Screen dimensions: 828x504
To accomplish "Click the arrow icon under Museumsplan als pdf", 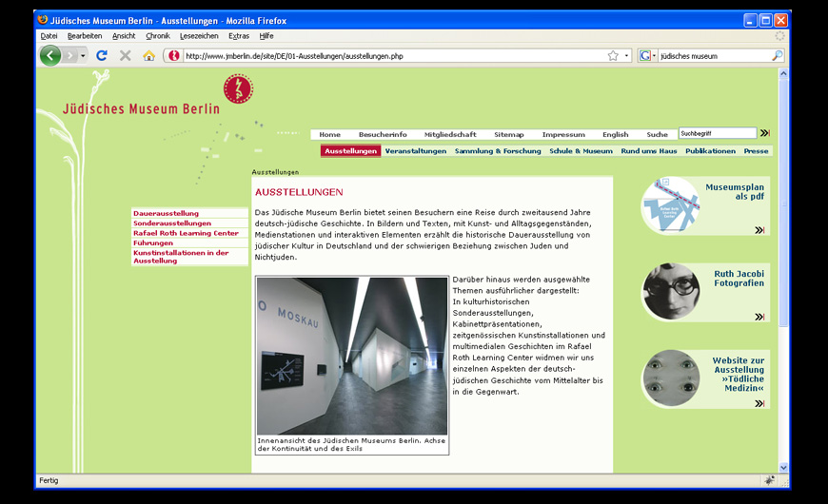I will [x=759, y=230].
